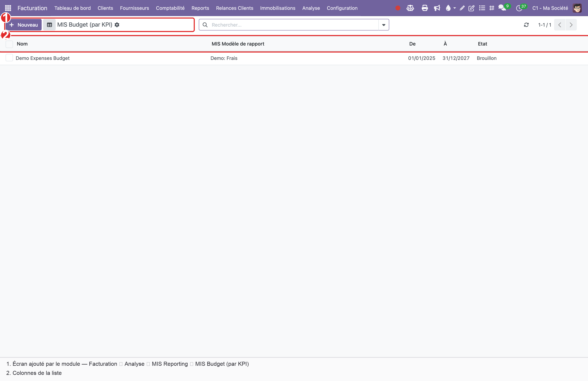Viewport: 588px width, 381px height.
Task: Check the Demo Expenses Budget row checkbox
Action: pos(9,58)
